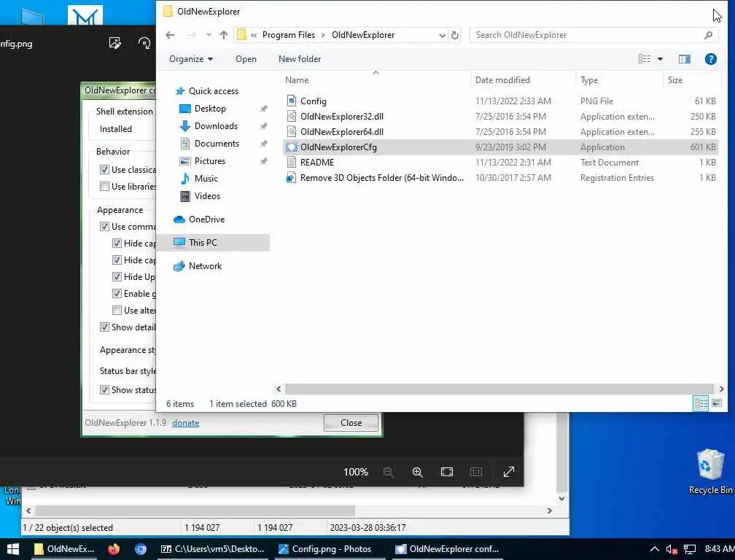Screen dimensions: 735x560
Task: Click the Open toolbar command
Action: tap(246, 59)
